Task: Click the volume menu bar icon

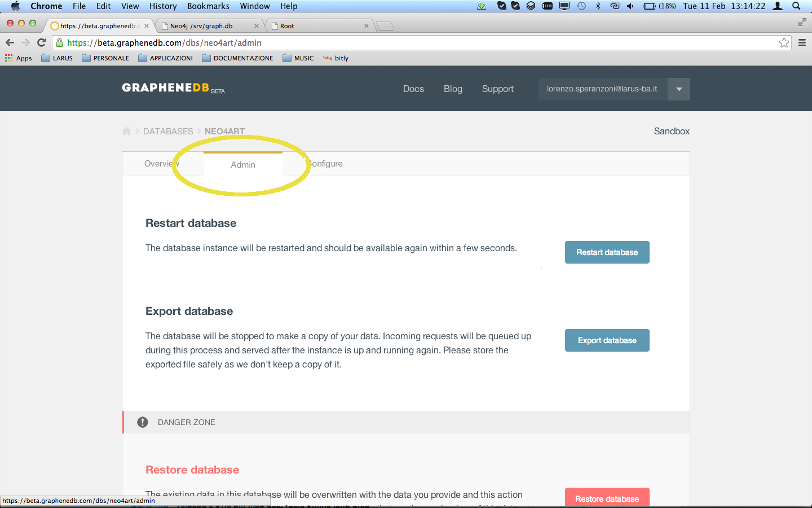Action: (x=630, y=6)
